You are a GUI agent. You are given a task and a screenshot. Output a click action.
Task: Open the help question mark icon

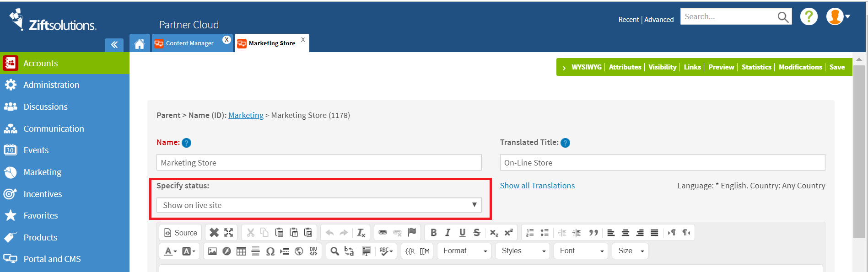click(809, 17)
